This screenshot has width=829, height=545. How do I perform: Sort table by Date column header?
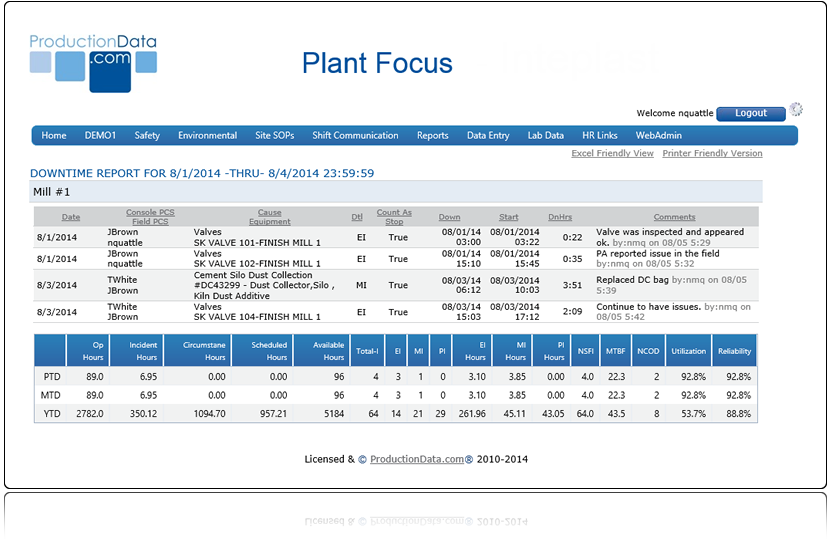(x=71, y=217)
